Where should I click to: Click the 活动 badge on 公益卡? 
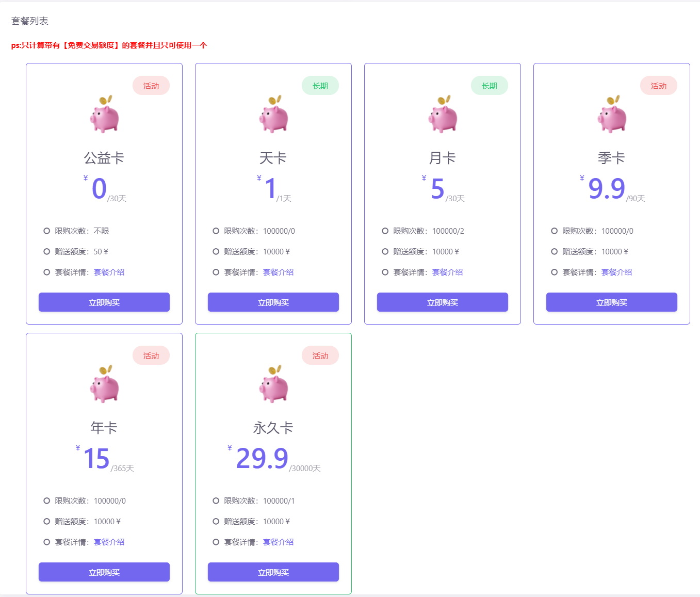click(x=151, y=86)
